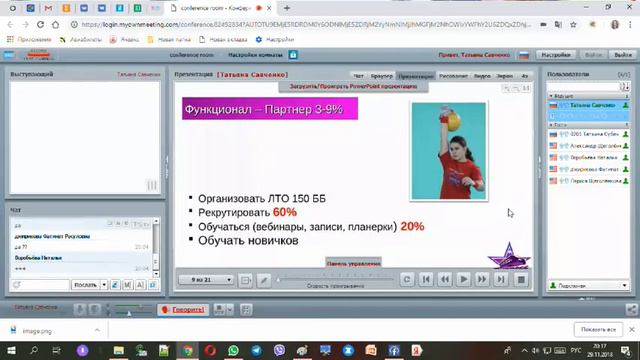Viewport: 640px width, 360px height.
Task: Select the 'Презентация' tab
Action: 416,76
